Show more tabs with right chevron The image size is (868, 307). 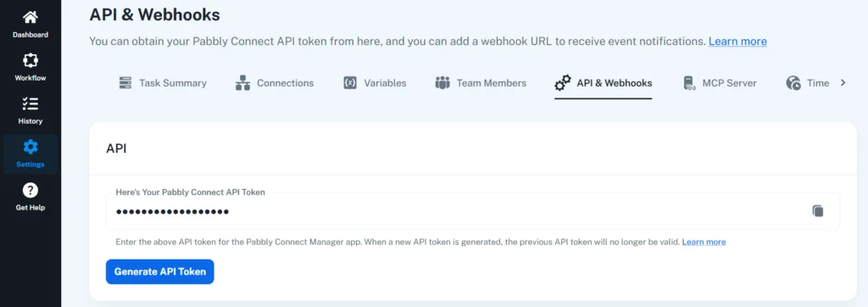pyautogui.click(x=843, y=82)
